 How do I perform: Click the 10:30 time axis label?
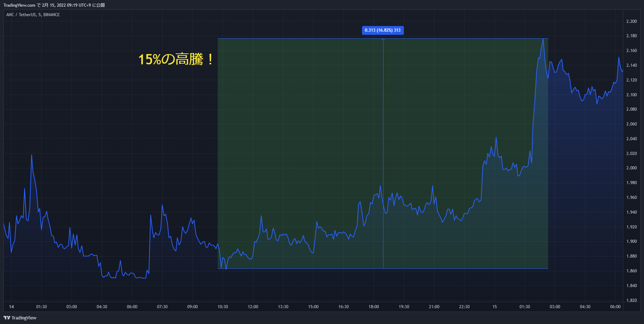(x=223, y=307)
